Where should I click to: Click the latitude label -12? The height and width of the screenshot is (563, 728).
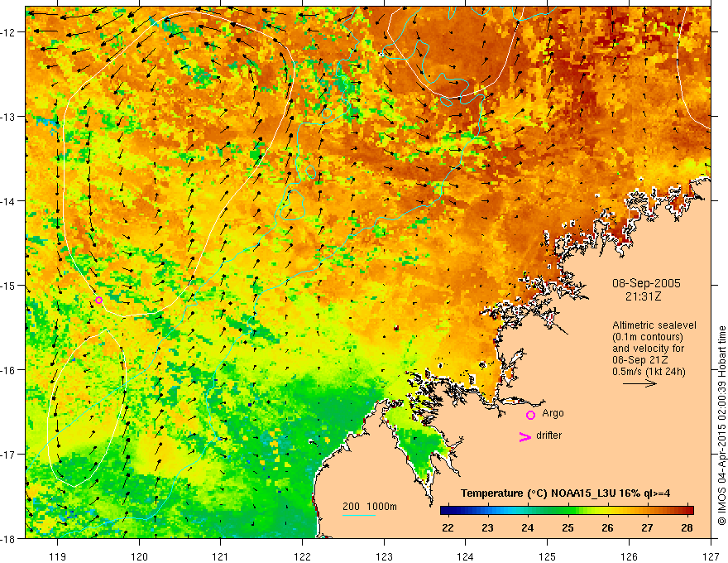pyautogui.click(x=10, y=32)
